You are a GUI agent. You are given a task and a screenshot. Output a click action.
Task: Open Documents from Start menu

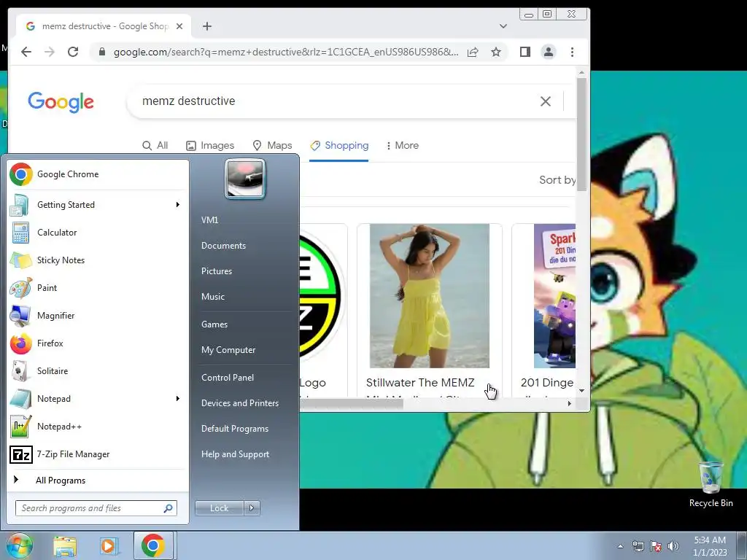(x=223, y=246)
